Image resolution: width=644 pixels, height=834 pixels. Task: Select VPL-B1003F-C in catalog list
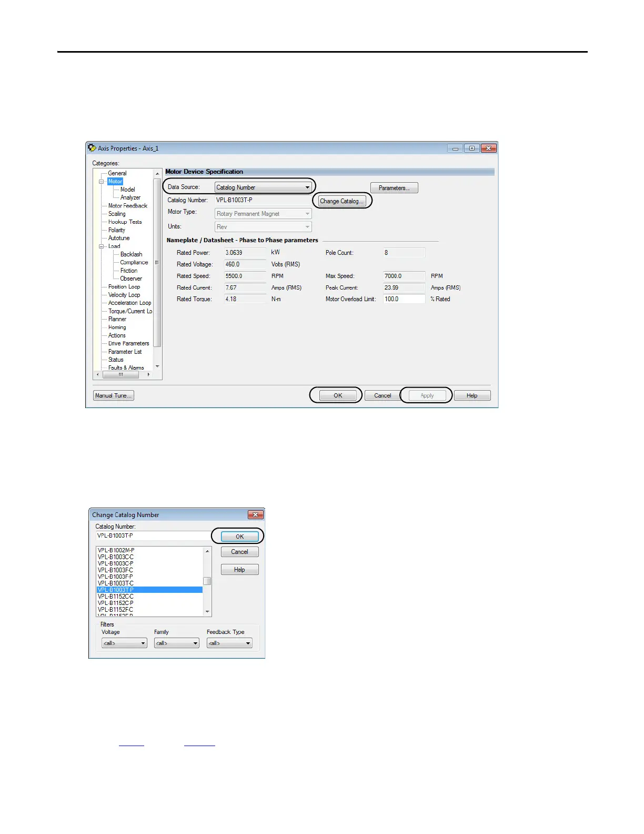pyautogui.click(x=116, y=570)
